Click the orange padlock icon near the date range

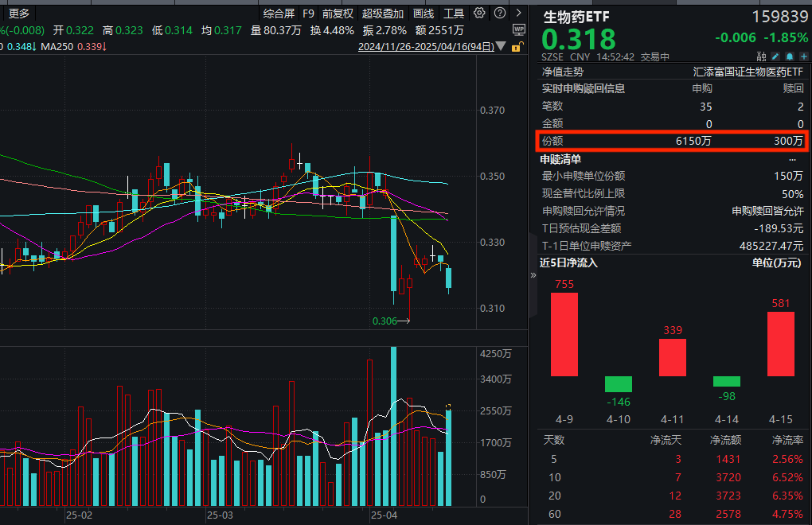(x=516, y=46)
